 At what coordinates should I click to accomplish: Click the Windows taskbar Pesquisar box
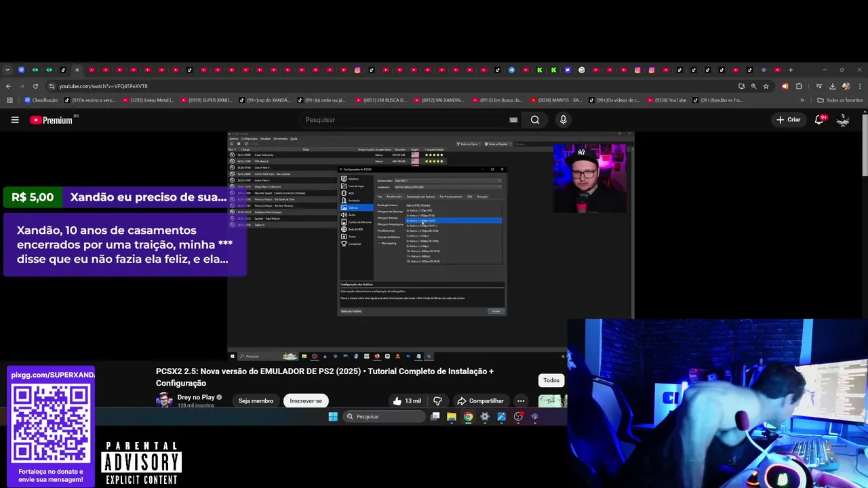pos(383,416)
